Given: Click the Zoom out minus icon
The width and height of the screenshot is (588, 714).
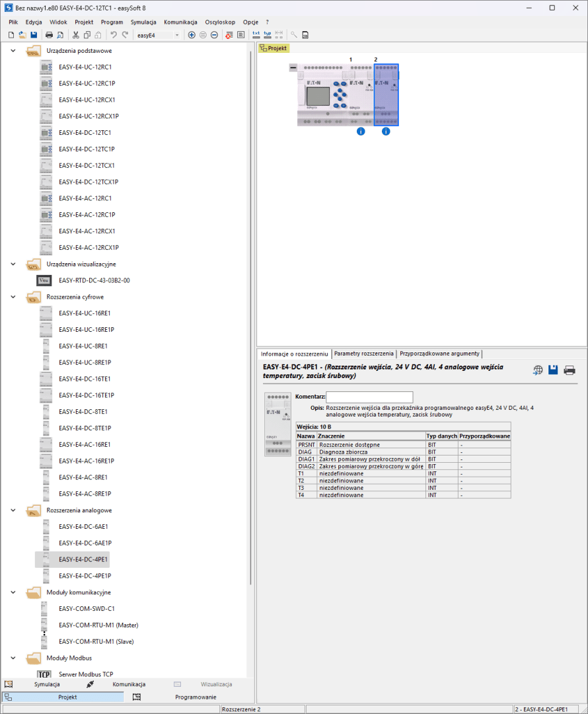Looking at the screenshot, I should pos(214,34).
